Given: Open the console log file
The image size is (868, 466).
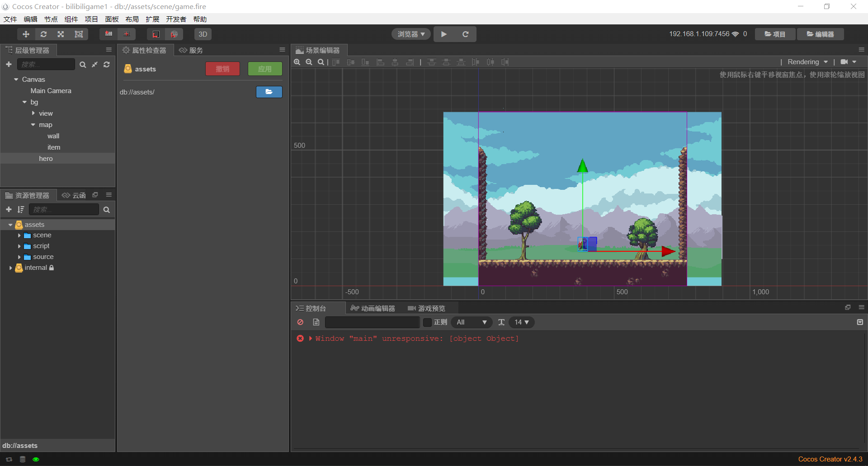Looking at the screenshot, I should point(316,322).
